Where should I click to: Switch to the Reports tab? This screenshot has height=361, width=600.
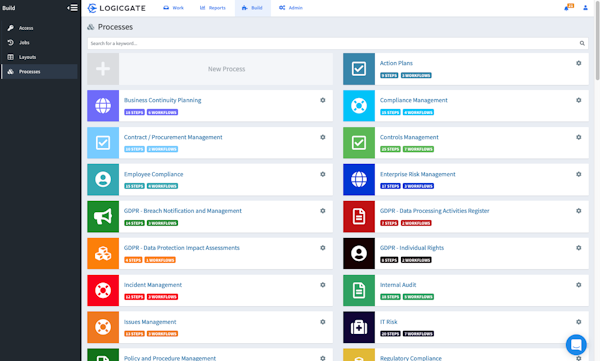coord(213,8)
